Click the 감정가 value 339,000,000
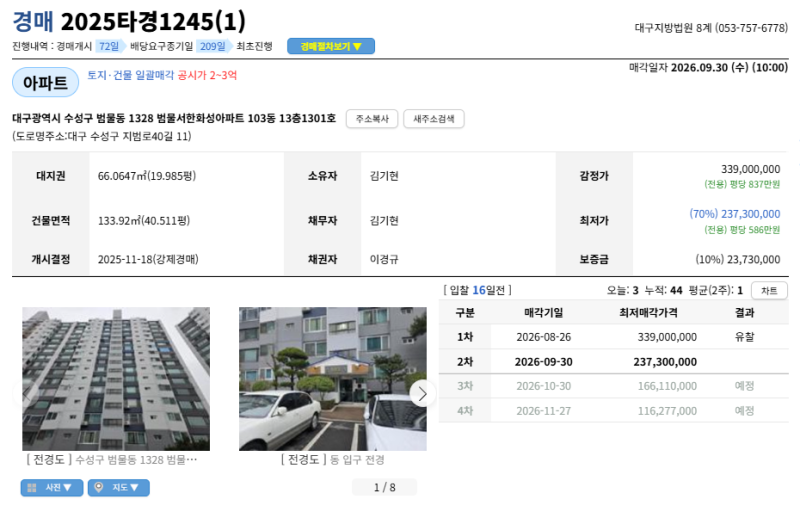Screen dimensions: 800x524 (750, 169)
